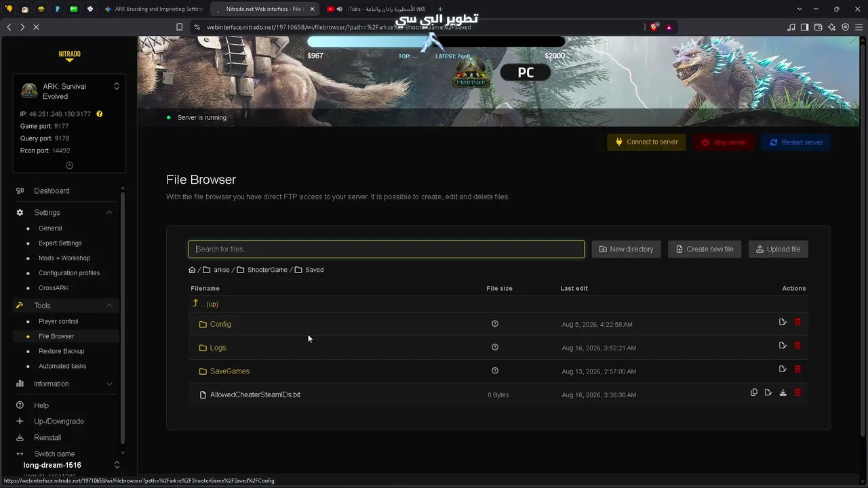Collapse the Settings section in sidebar
Screen dimensions: 868x488
click(x=109, y=213)
